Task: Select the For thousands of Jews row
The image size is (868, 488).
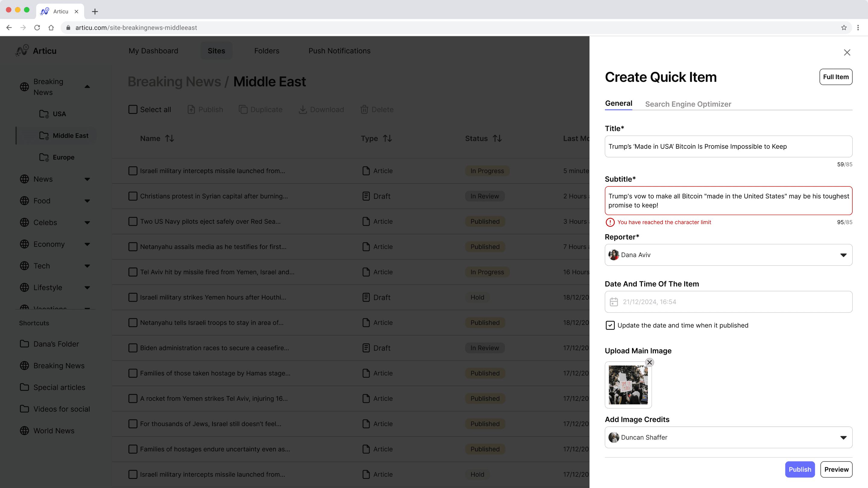Action: [x=133, y=424]
